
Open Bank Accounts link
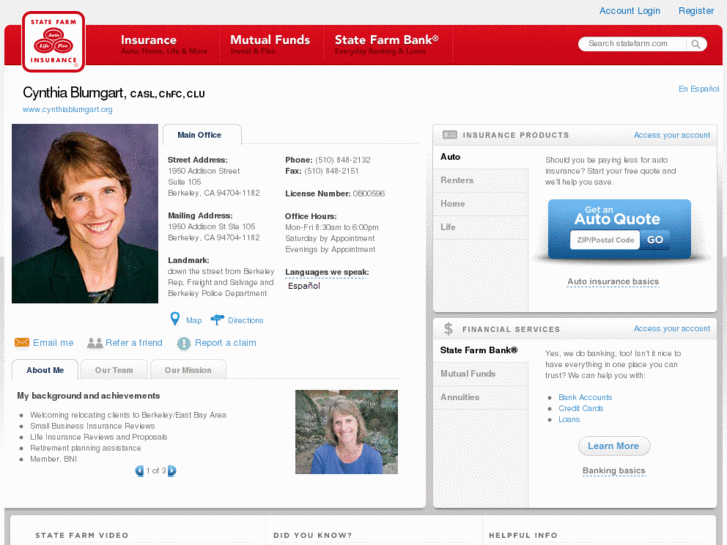tap(585, 398)
